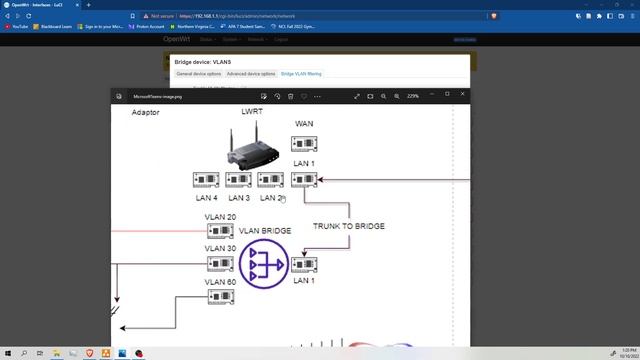
Task: Click the VLAN 20 label in diagram
Action: [x=220, y=217]
